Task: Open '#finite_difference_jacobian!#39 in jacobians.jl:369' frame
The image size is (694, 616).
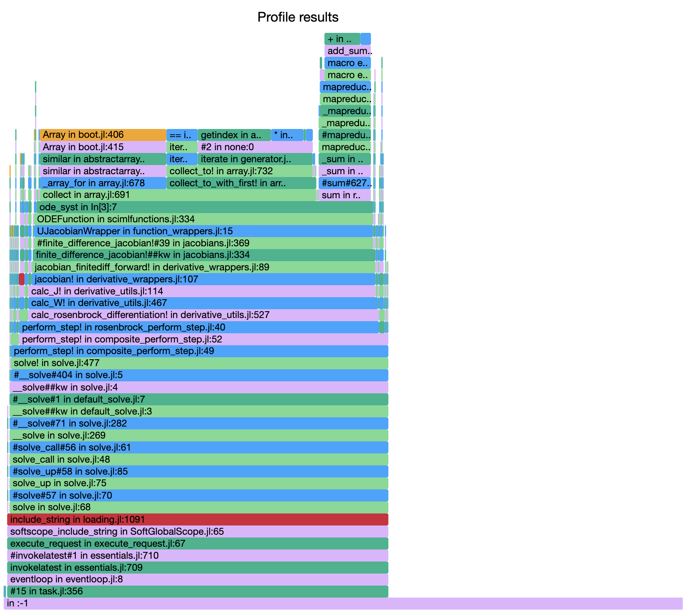Action: [x=204, y=243]
